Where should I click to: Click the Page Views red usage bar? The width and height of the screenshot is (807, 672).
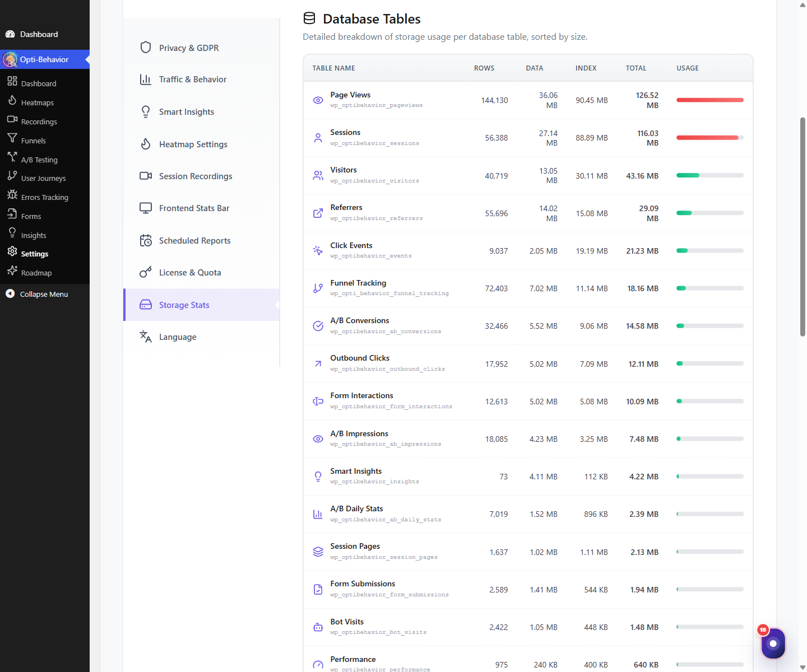(x=710, y=100)
